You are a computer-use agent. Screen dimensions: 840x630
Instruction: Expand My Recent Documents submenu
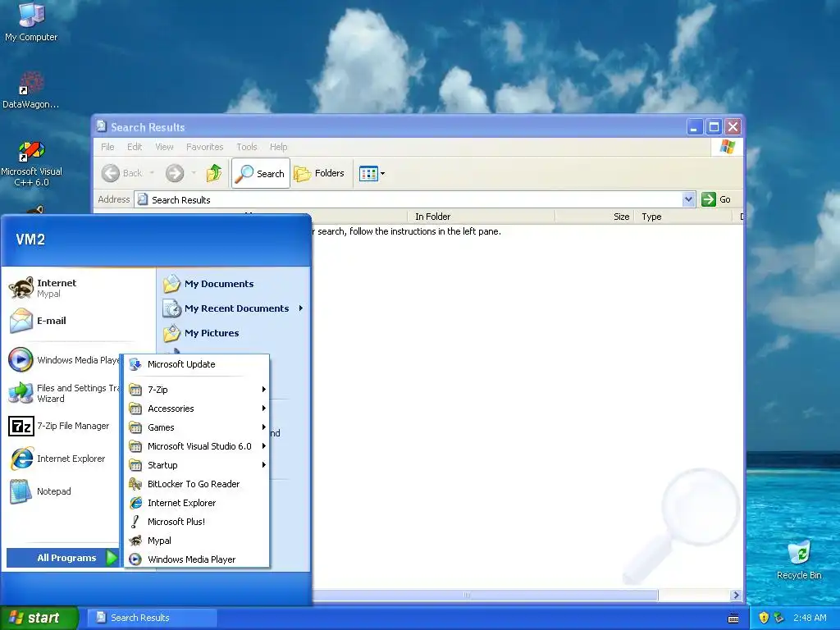pyautogui.click(x=234, y=308)
